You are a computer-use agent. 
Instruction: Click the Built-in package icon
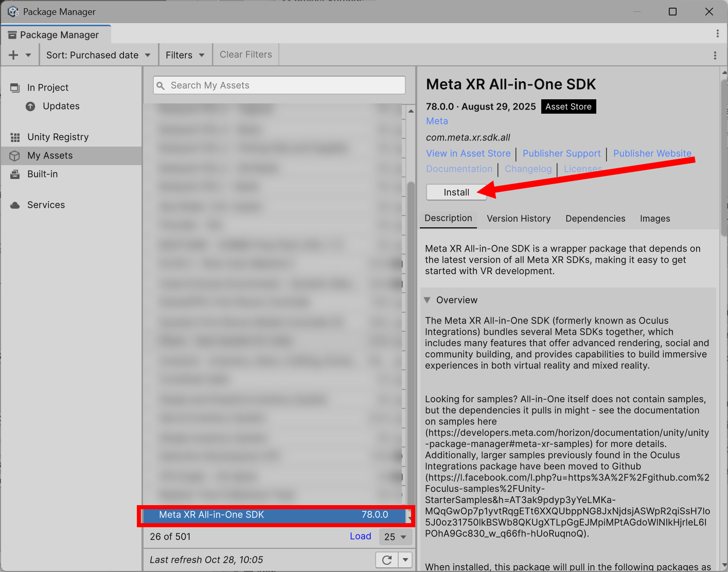click(x=15, y=174)
